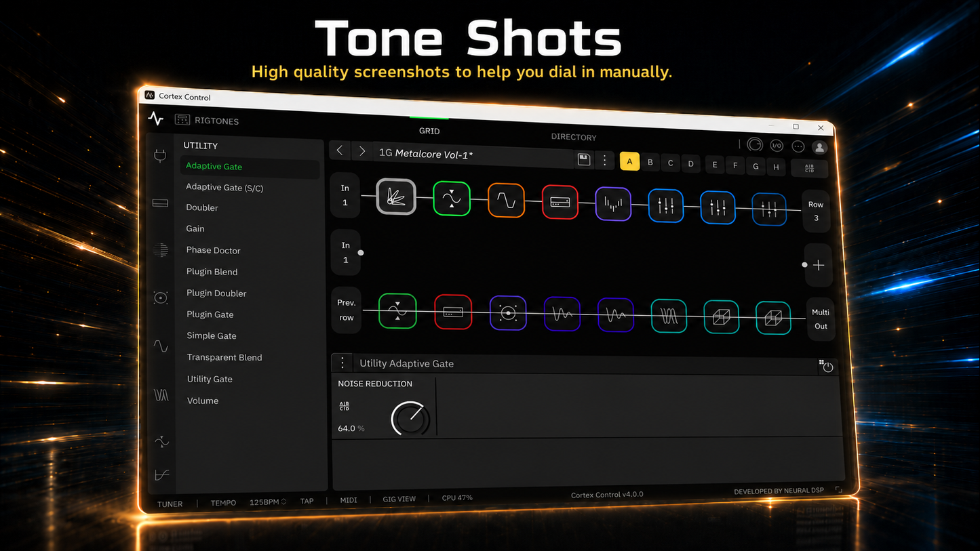Open the TUNER
Image resolution: width=980 pixels, height=551 pixels.
coord(170,504)
